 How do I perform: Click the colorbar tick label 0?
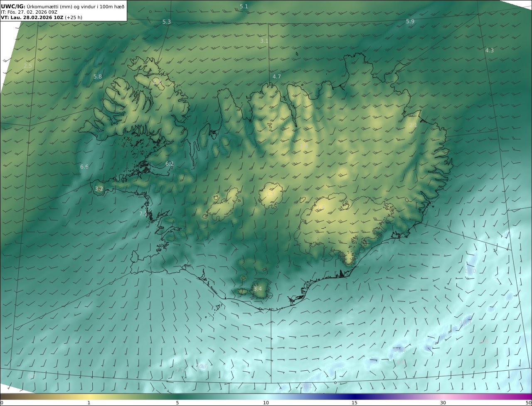pyautogui.click(x=2, y=403)
